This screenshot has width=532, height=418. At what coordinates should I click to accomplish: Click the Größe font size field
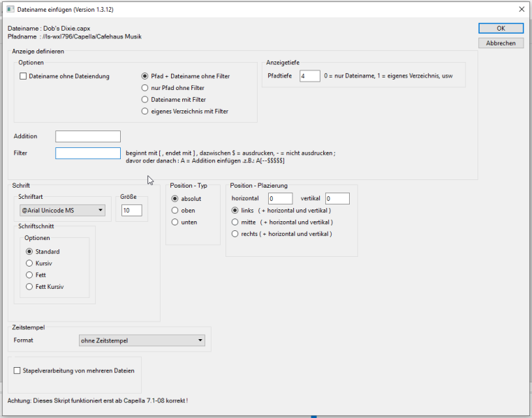pos(131,210)
